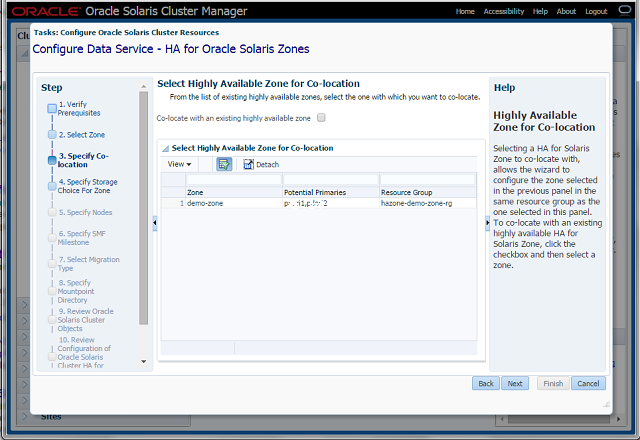Click the hazone-demo-zone-rg resource group cell
The image size is (640, 440).
click(427, 203)
